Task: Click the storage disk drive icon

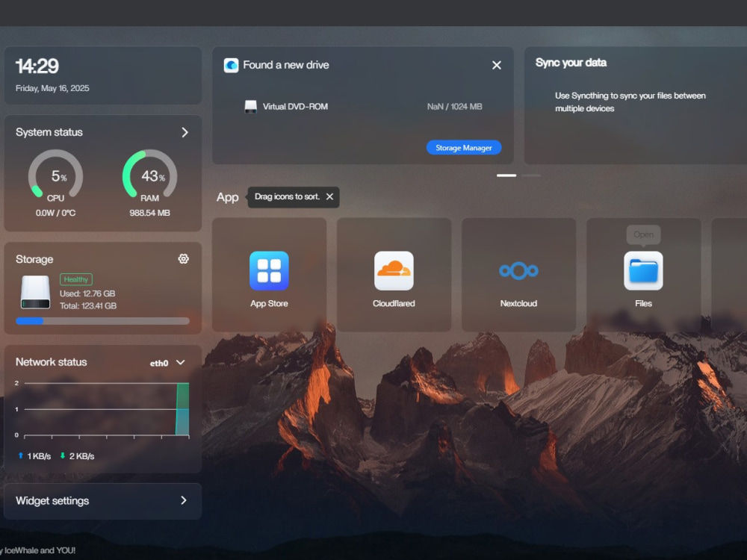Action: (35, 293)
